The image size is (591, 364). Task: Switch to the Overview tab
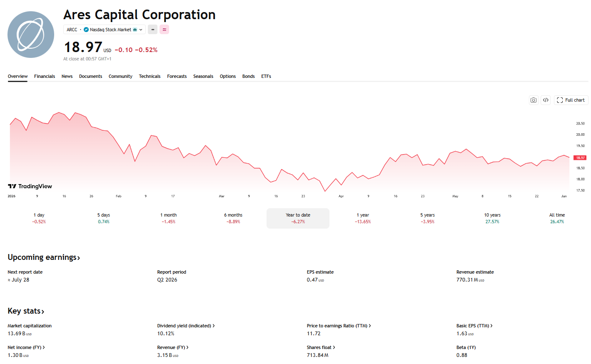(x=17, y=76)
